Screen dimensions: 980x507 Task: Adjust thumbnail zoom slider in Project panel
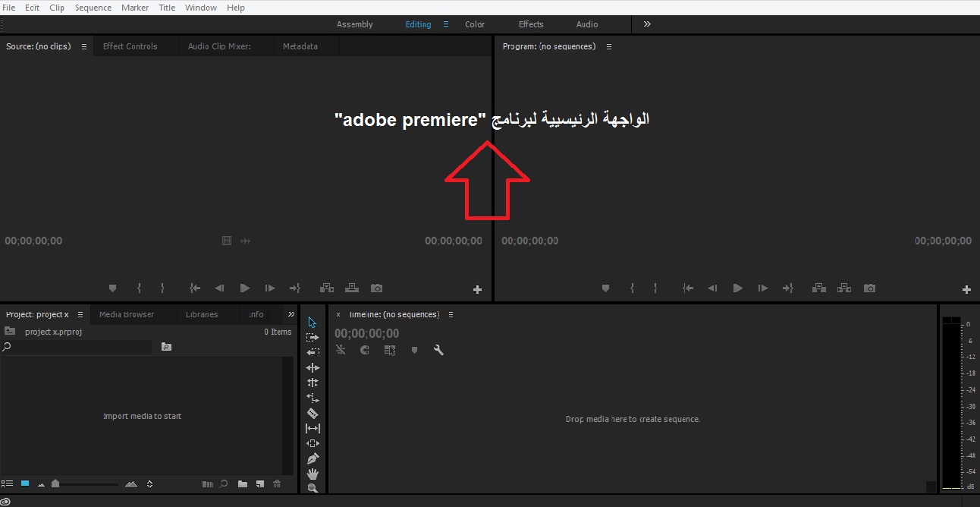(x=55, y=483)
